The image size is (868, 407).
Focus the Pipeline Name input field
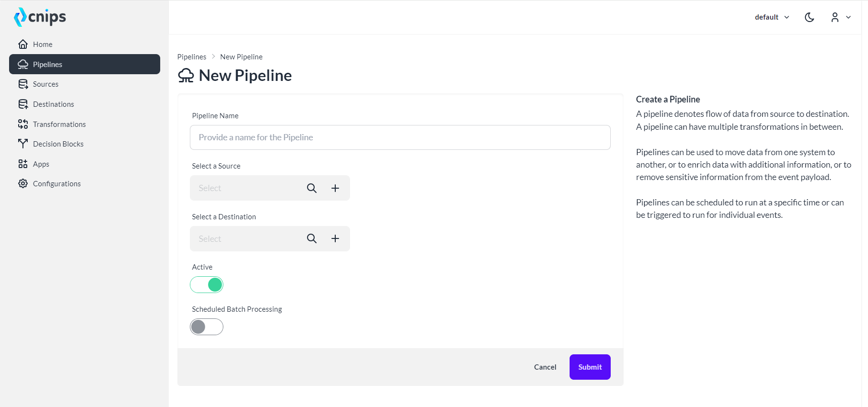pyautogui.click(x=400, y=137)
